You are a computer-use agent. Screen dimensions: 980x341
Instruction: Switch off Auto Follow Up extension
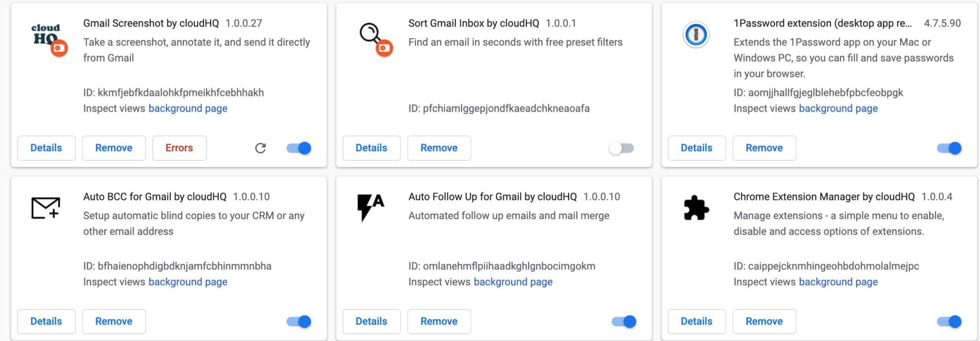(624, 322)
